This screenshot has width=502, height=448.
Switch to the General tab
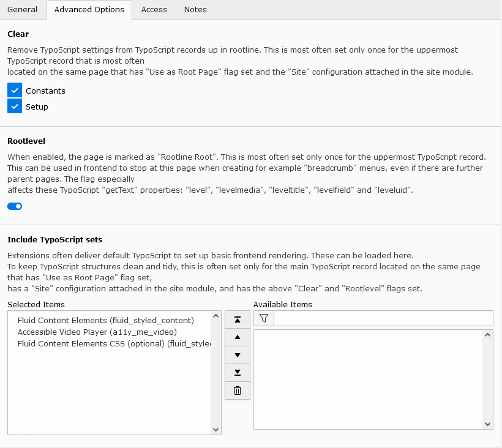point(23,9)
